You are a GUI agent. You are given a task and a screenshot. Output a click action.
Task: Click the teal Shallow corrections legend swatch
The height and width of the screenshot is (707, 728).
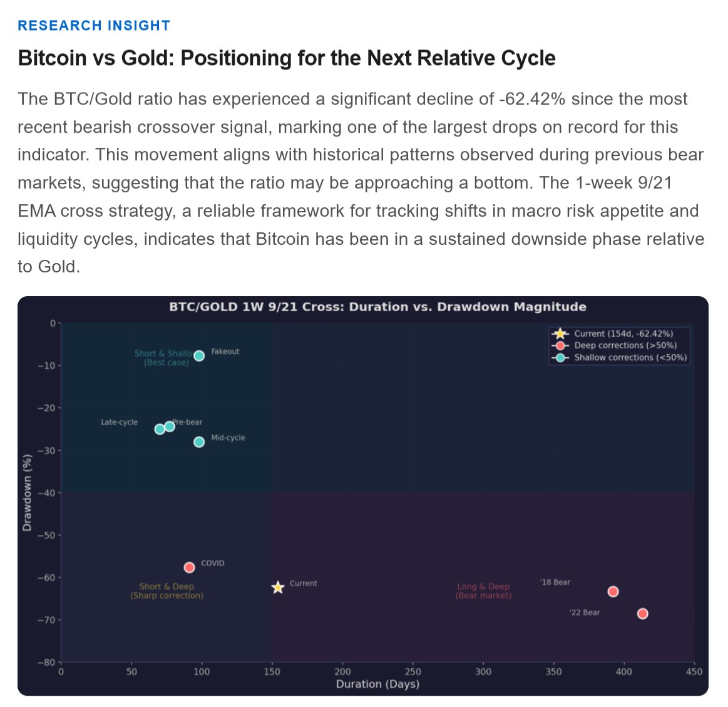click(560, 358)
